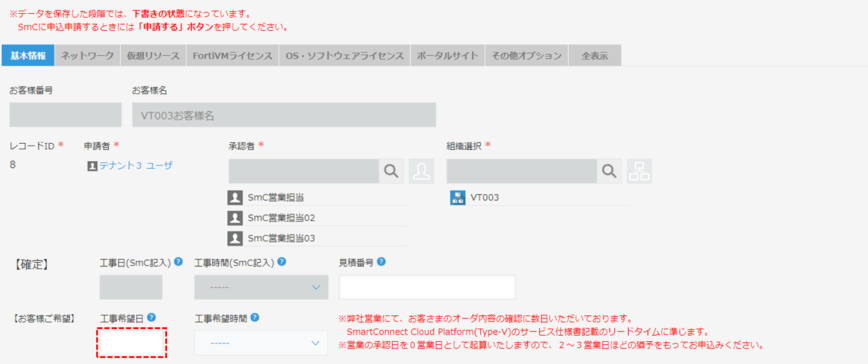
Task: Click the レコードID value 8
Action: 13,164
